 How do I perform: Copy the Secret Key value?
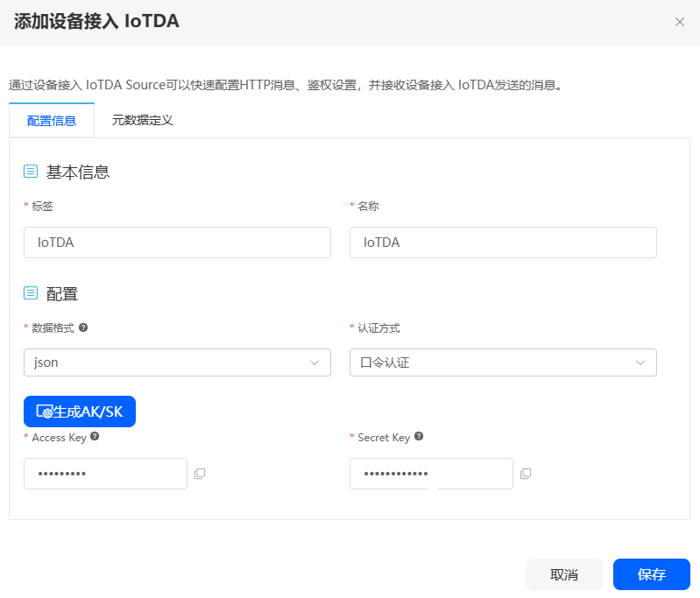526,474
